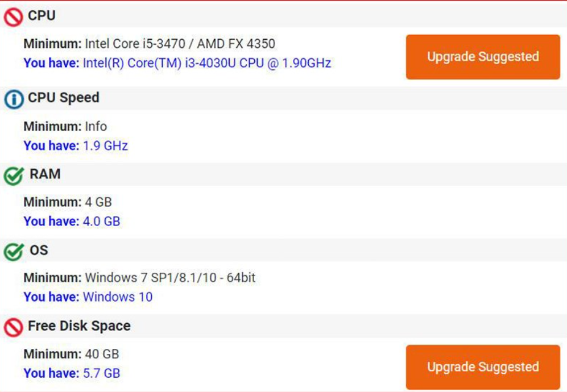Select the CPU section header

[283, 15]
